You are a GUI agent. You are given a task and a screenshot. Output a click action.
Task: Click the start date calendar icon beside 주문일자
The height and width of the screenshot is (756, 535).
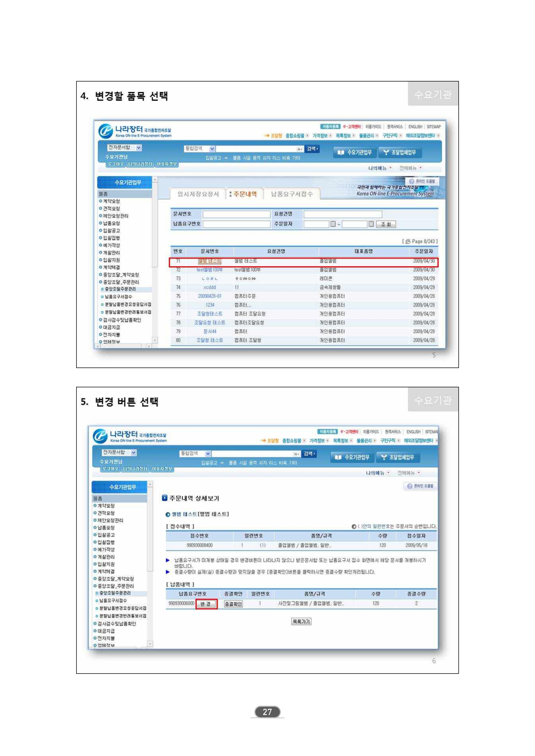point(333,224)
